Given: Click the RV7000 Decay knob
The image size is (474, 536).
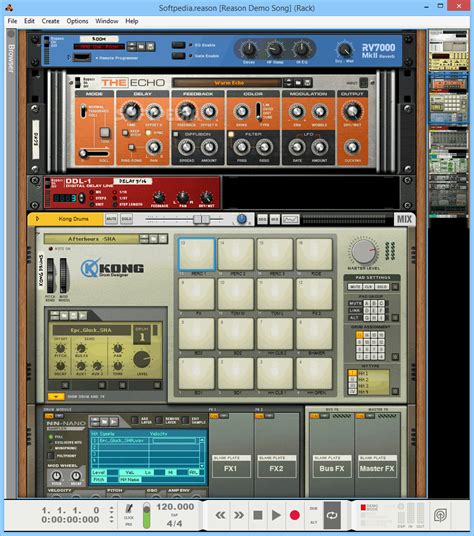Looking at the screenshot, I should 249,49.
